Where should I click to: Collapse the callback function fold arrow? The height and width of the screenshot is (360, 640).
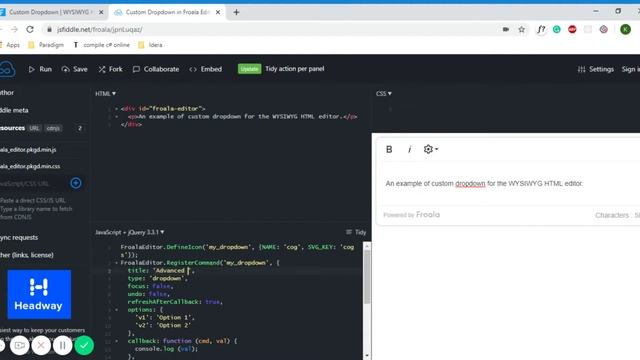(116, 341)
